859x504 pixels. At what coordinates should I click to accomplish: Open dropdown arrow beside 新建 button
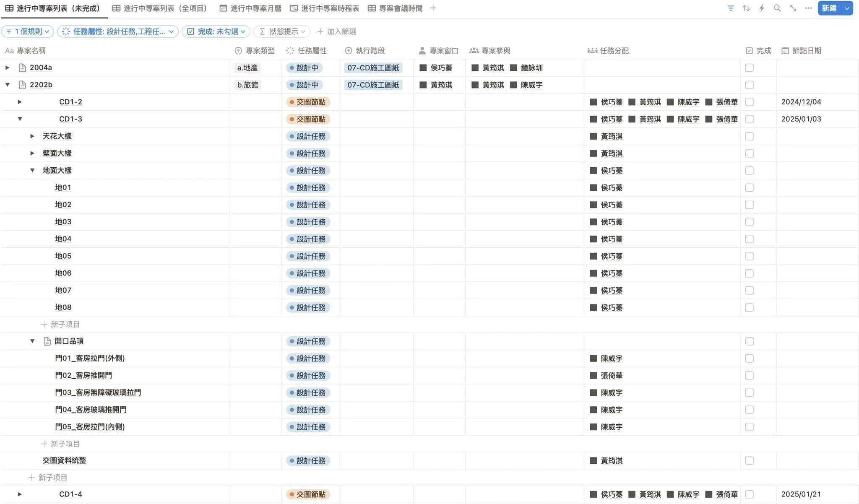(x=847, y=8)
